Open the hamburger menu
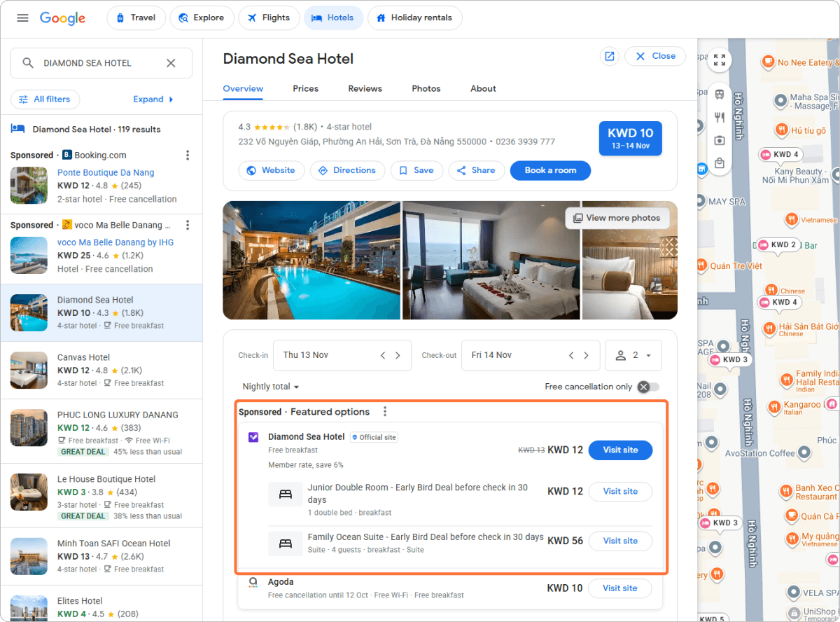The width and height of the screenshot is (840, 622). 22,18
